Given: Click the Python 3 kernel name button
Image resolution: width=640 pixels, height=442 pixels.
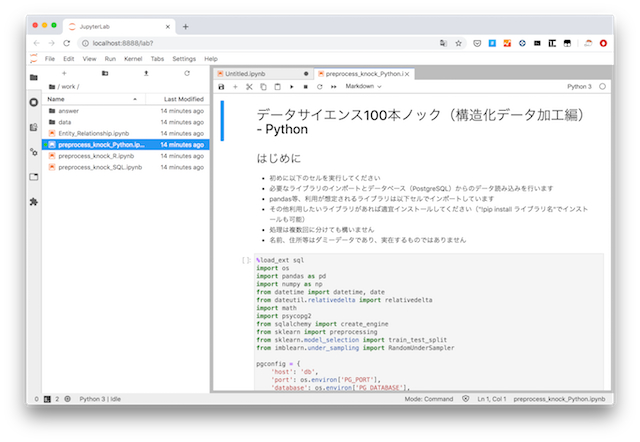Looking at the screenshot, I should tap(579, 87).
